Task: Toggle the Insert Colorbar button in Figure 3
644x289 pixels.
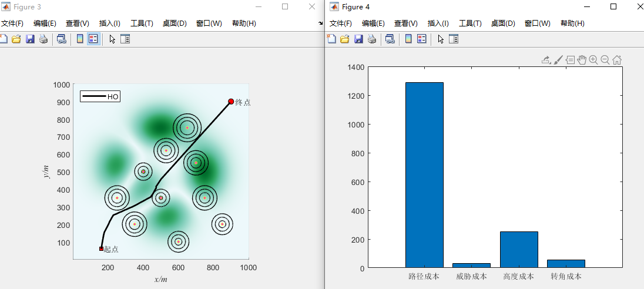Action: click(80, 39)
